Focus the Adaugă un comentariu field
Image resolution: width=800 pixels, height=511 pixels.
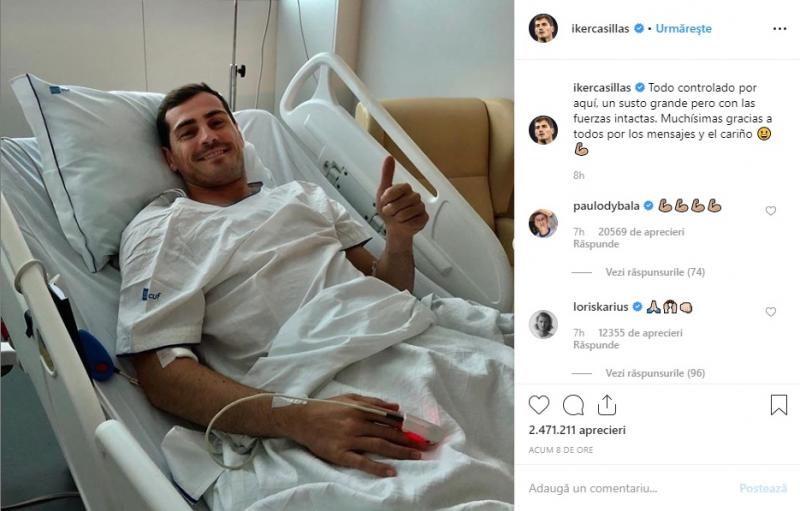[x=633, y=489]
